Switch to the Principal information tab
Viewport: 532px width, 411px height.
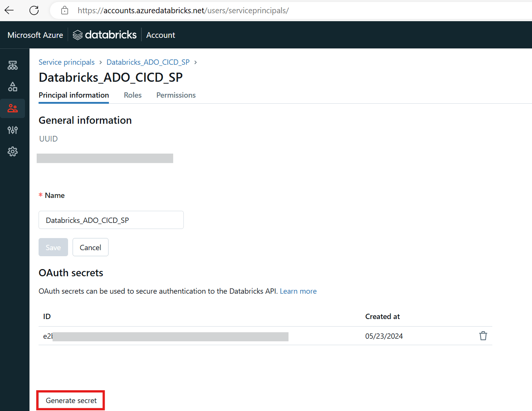74,95
